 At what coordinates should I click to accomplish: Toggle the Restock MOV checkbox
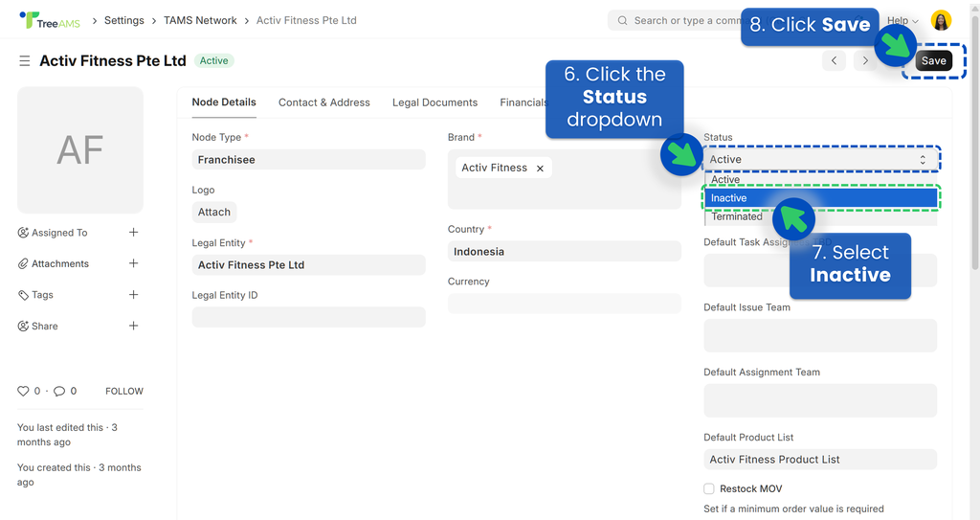[x=709, y=488]
